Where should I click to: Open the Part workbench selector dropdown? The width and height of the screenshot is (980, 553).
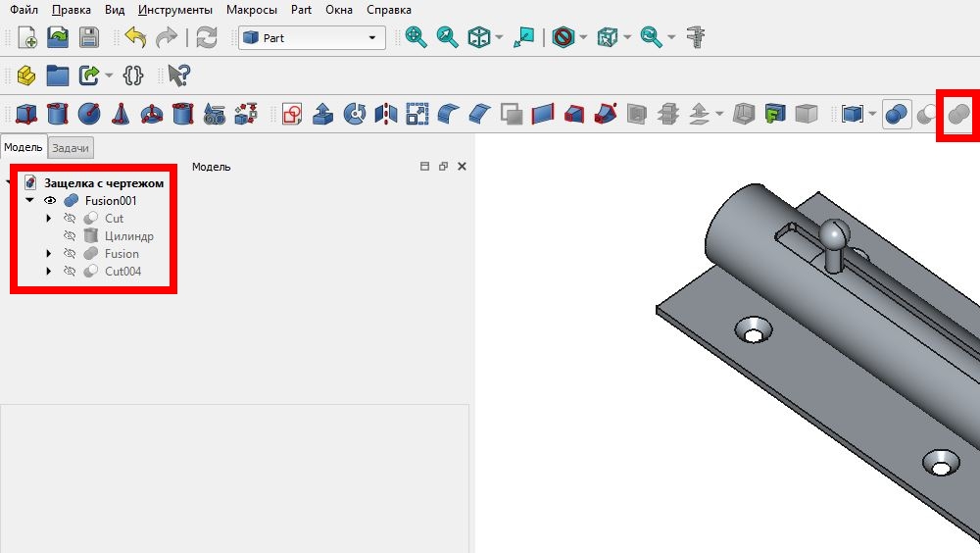click(312, 37)
